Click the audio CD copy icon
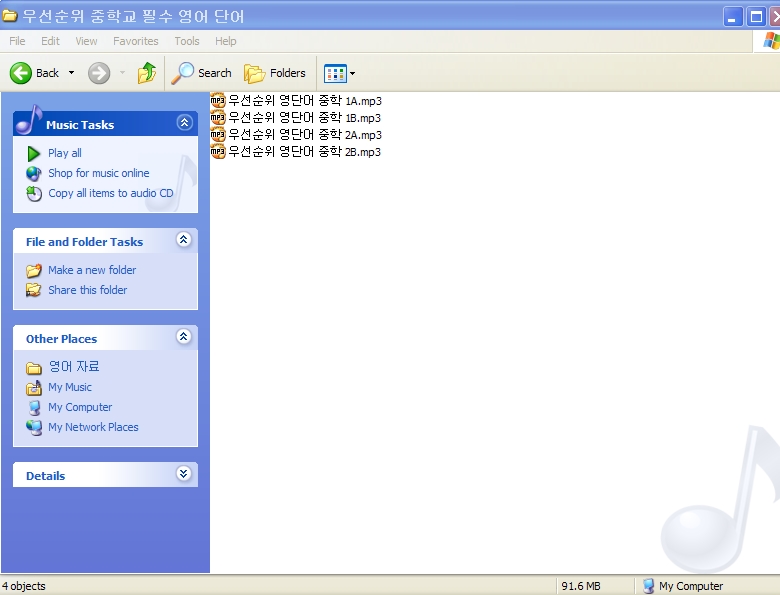 [34, 194]
